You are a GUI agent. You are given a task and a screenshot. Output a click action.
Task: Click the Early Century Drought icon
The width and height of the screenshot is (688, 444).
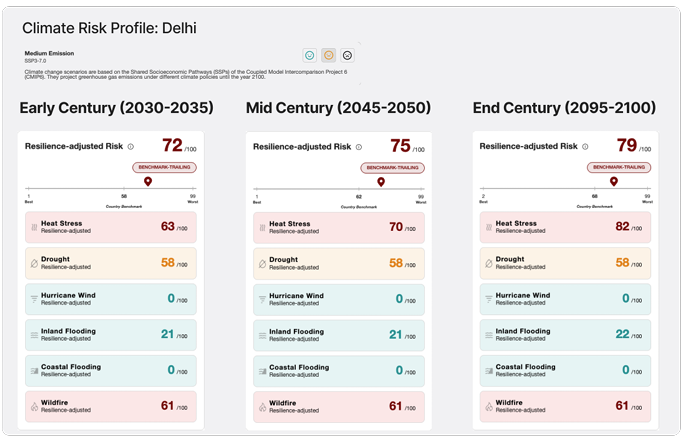[x=35, y=263]
